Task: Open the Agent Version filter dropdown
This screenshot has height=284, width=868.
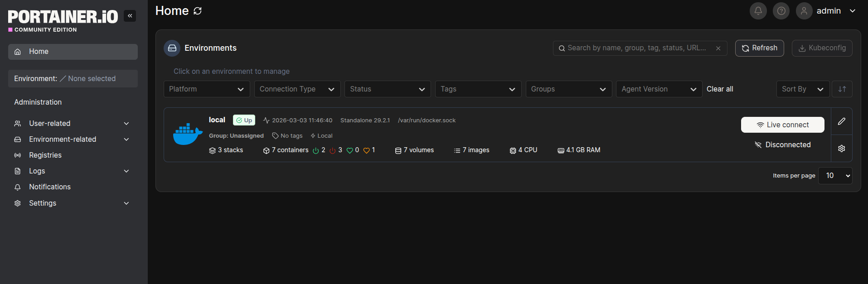Action: point(659,89)
